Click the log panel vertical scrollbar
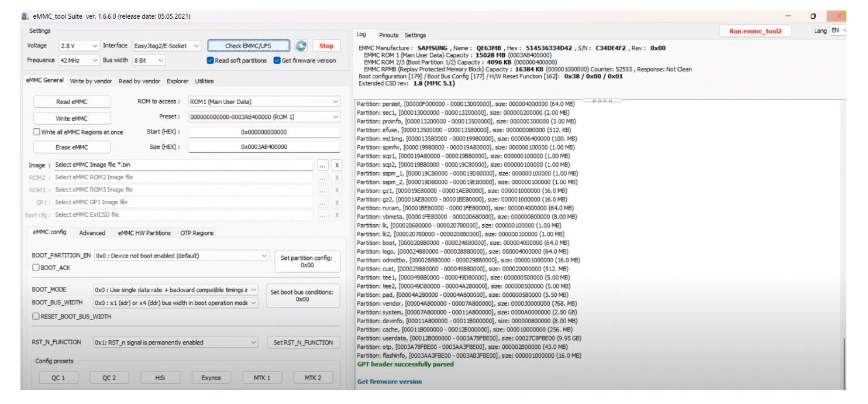This screenshot has width=868, height=404. tap(842, 363)
